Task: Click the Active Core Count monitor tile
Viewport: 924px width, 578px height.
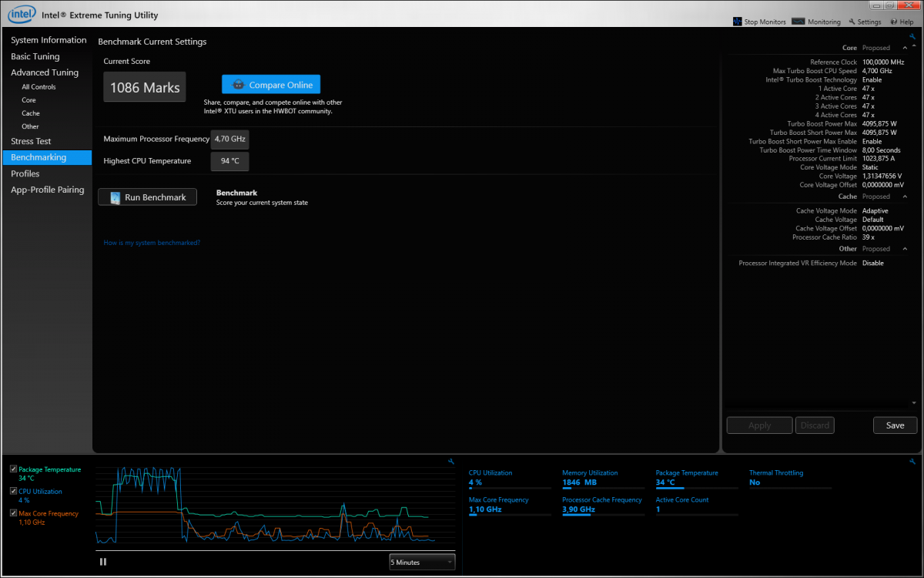Action: tap(697, 506)
